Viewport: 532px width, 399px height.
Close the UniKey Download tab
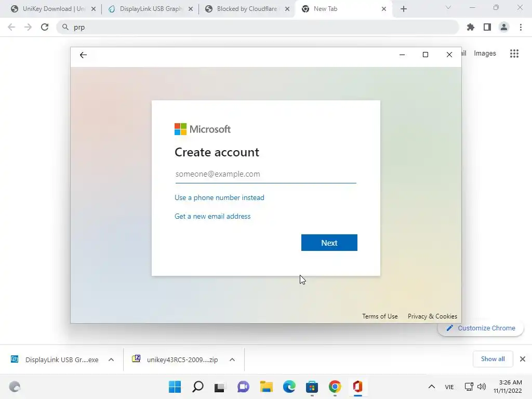coord(94,9)
